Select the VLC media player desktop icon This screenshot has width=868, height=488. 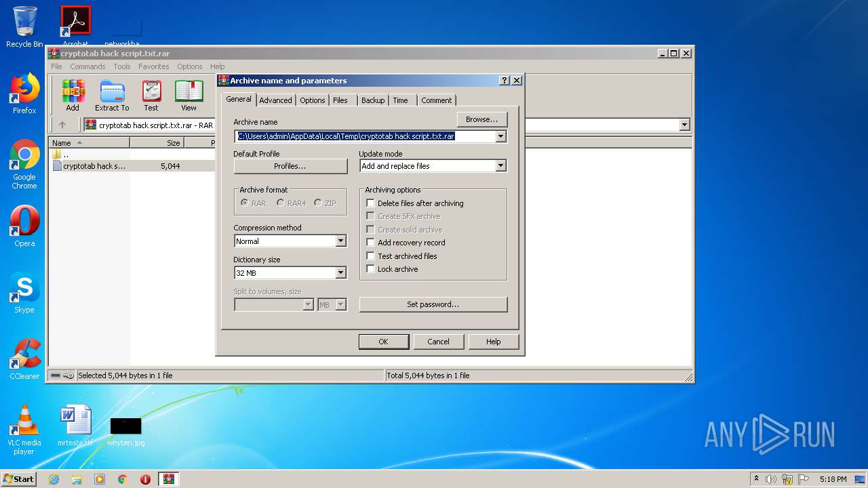click(x=24, y=430)
